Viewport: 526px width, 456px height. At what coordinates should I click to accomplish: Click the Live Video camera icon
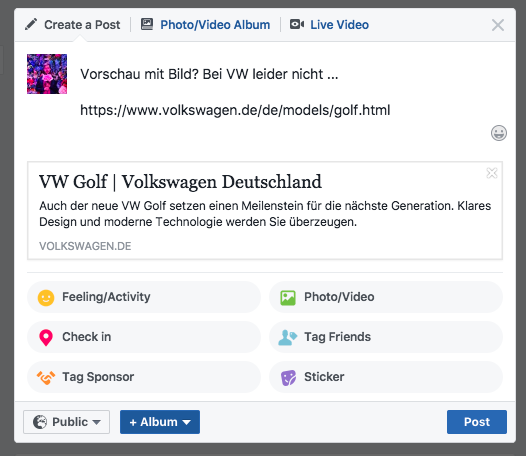297,24
